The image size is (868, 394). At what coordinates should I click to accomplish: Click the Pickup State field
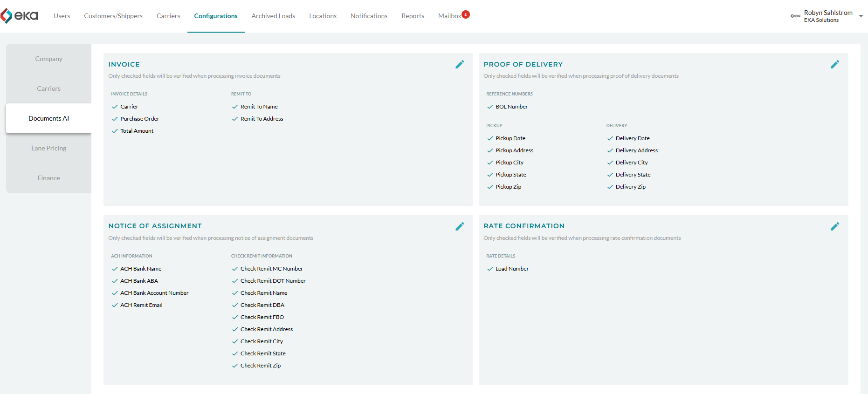point(506,175)
